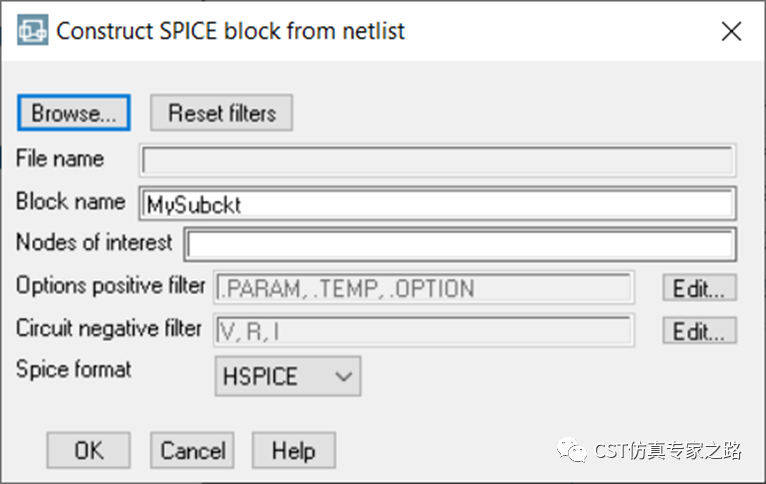Confirm the dialog with OK
766x484 pixels.
(x=88, y=450)
